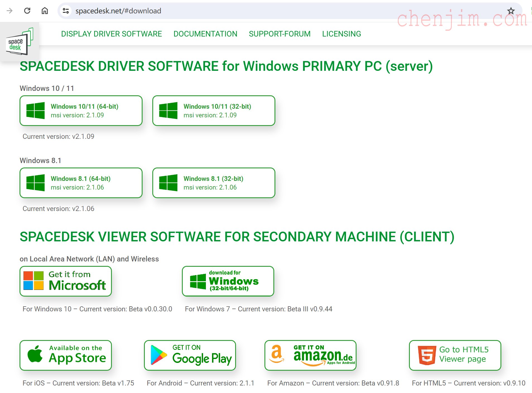
Task: Click 'on Local Area Network (LAN) and Wireless' text
Action: point(89,259)
